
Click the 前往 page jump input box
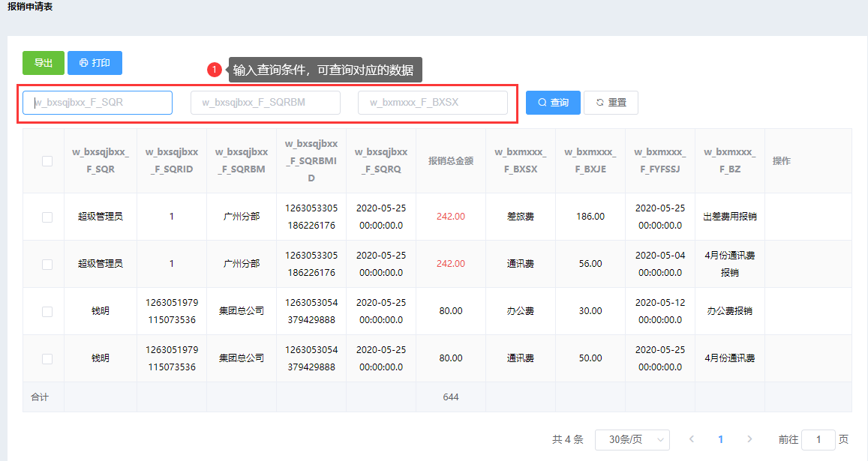click(x=818, y=439)
